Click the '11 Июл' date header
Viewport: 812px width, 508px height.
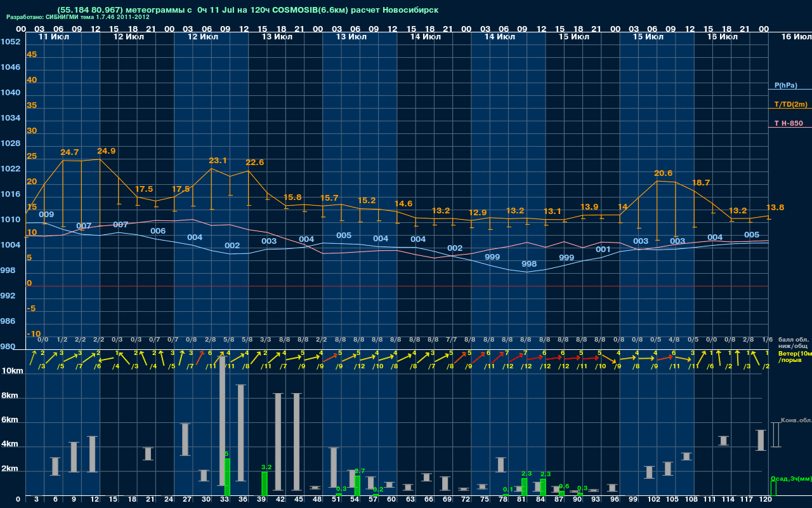[54, 37]
